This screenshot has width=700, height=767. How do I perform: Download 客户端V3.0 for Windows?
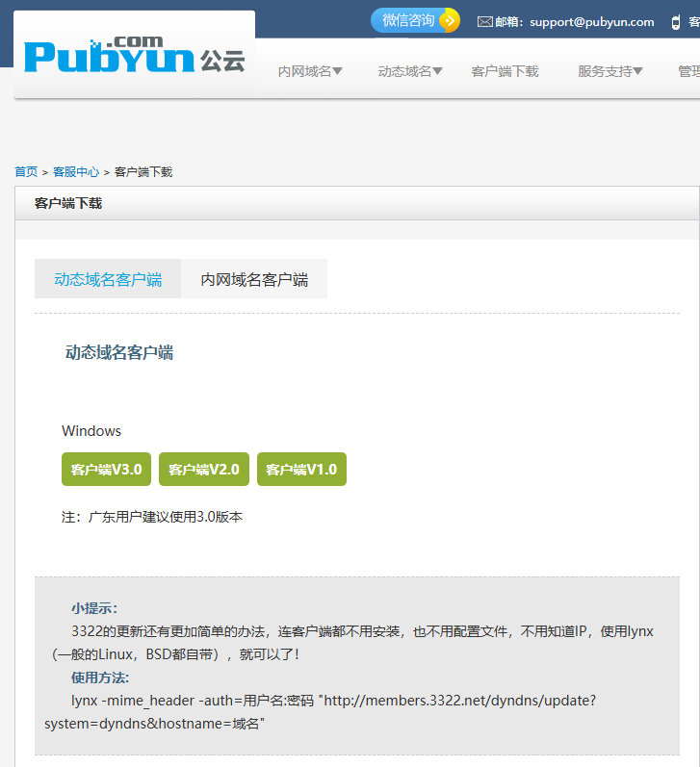106,469
